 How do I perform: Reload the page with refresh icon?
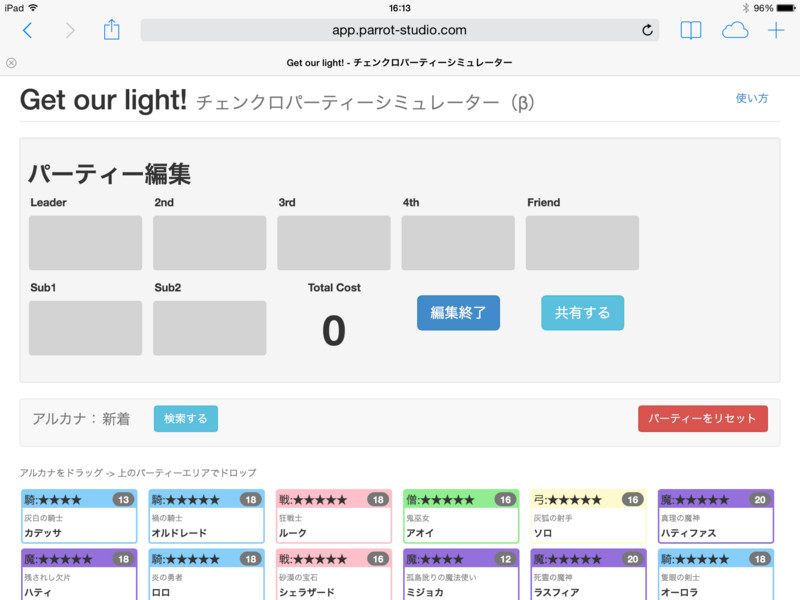[647, 30]
